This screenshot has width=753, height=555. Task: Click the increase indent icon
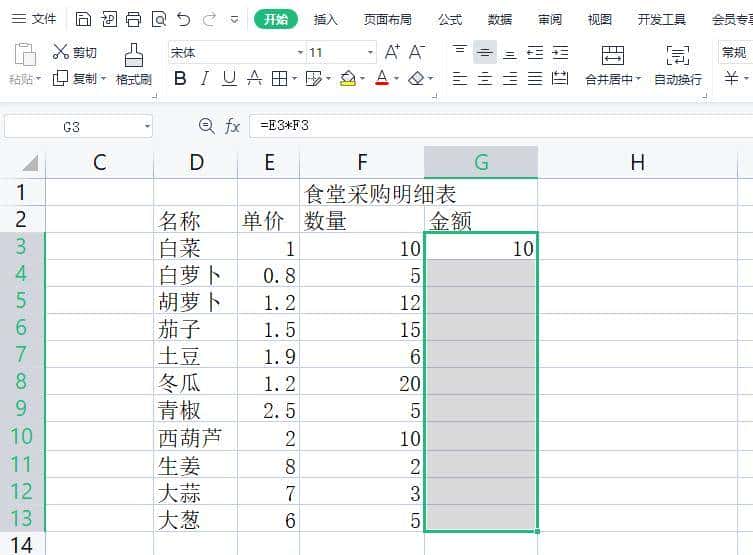[x=560, y=52]
